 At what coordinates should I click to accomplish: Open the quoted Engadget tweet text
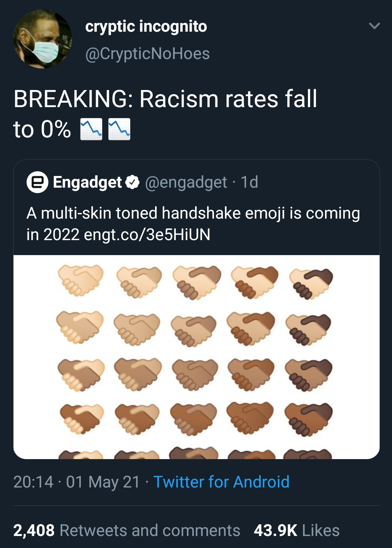pyautogui.click(x=193, y=214)
